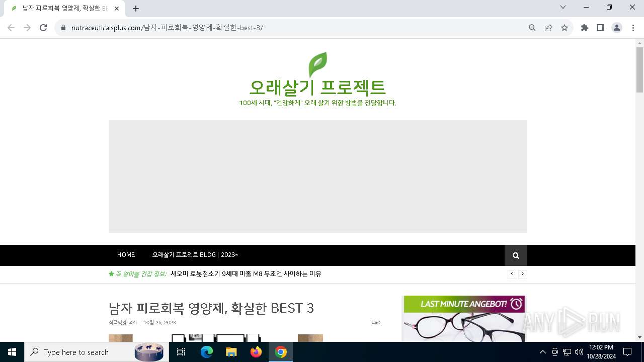Select the 남자 피로회복 영양제 browser tab
Screen dimensions: 644x362
(x=64, y=9)
